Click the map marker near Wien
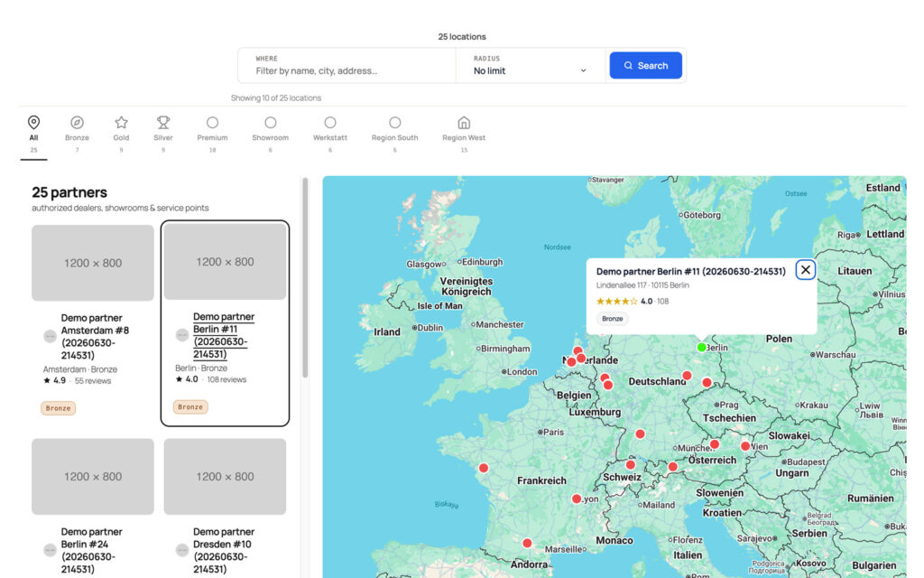 pos(745,446)
